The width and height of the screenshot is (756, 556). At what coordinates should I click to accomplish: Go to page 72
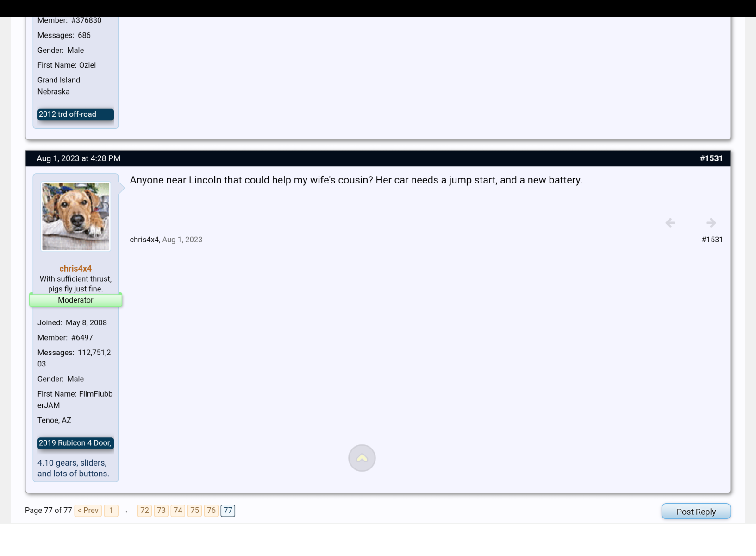(x=144, y=511)
